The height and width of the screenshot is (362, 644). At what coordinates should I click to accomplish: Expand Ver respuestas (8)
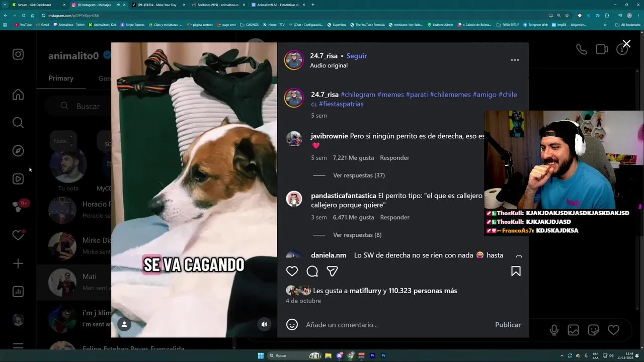tap(357, 235)
